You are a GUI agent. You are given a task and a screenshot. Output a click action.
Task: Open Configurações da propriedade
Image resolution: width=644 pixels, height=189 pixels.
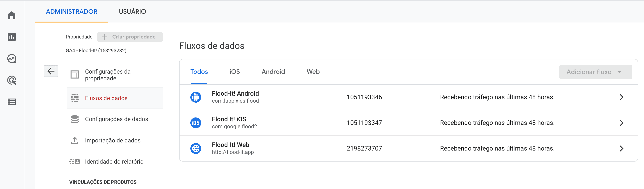pyautogui.click(x=108, y=75)
